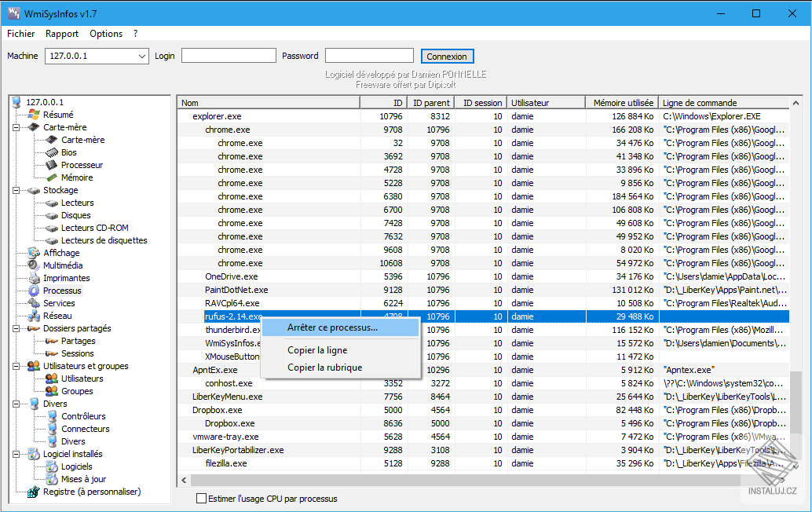Enable Estimer l'usage CPU par processus checkbox
The image size is (812, 512).
pyautogui.click(x=202, y=499)
